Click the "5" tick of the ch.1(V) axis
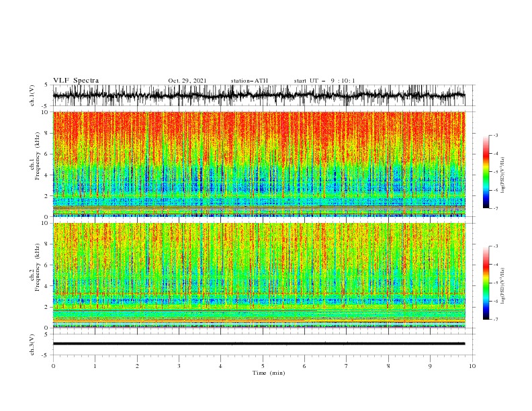 [46, 85]
